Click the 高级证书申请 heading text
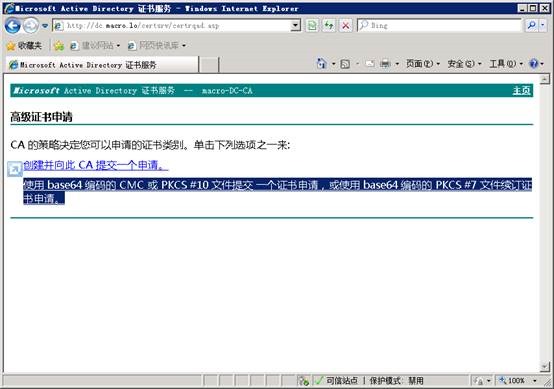Viewport: 554px width, 389px height. coord(41,117)
